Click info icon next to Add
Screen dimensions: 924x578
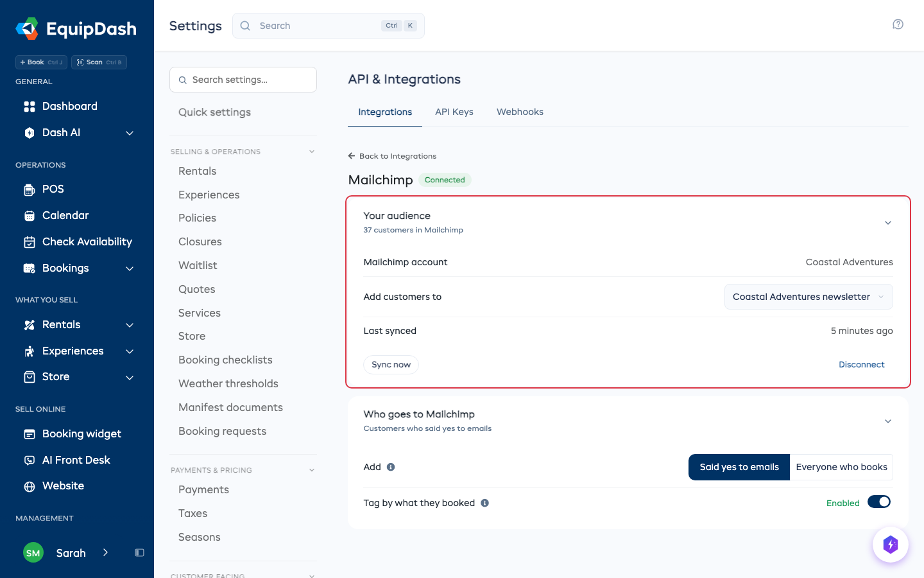coord(391,467)
